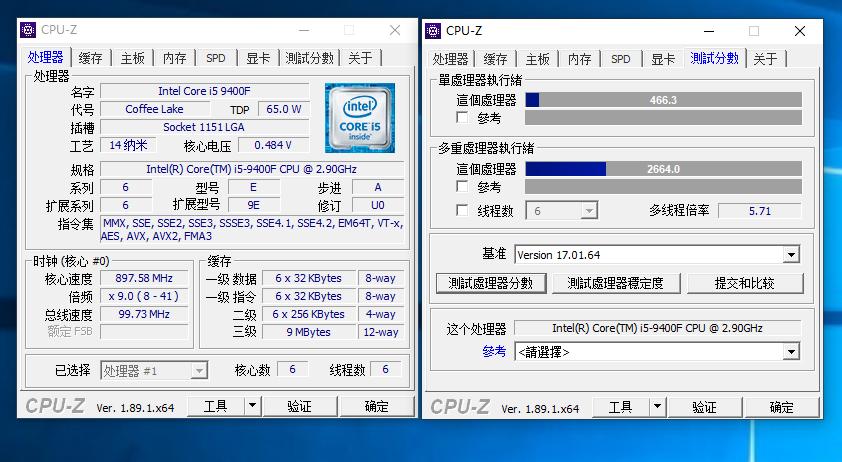Open the 已选择 处理器 #1 dropdown
Screen dimensions: 842x462
click(x=154, y=370)
